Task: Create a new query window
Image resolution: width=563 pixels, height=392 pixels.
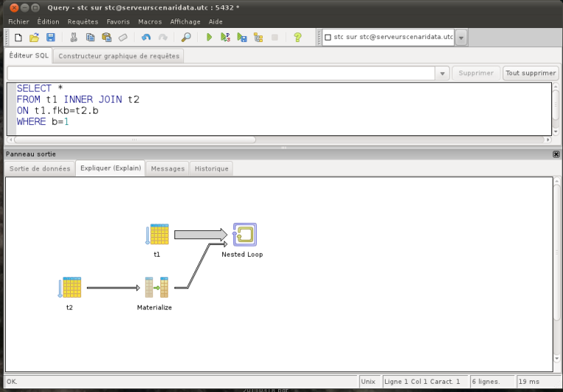Action: coord(18,38)
